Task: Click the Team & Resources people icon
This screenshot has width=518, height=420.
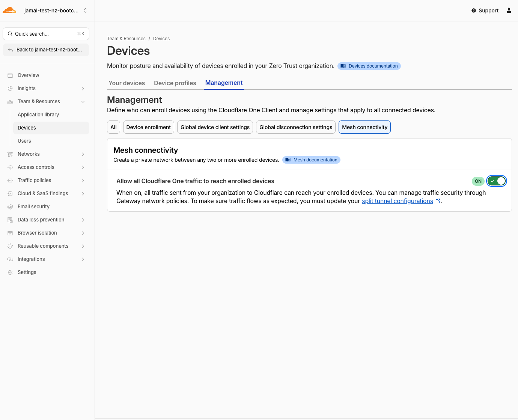Action: click(x=10, y=102)
